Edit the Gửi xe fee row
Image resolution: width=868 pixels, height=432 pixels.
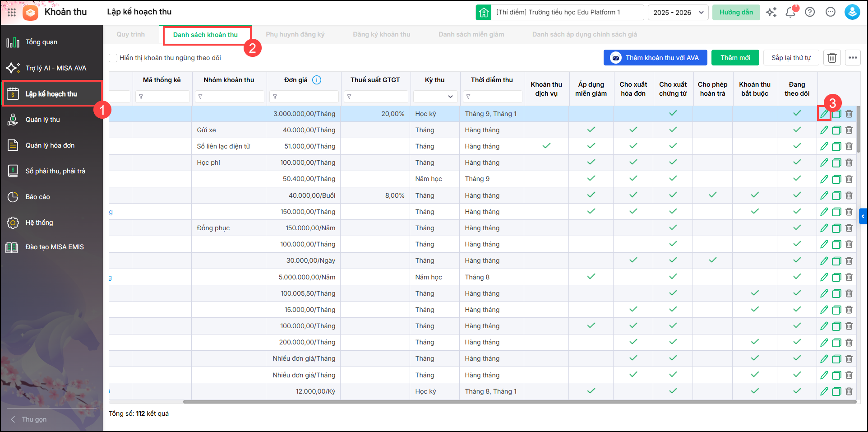point(824,130)
